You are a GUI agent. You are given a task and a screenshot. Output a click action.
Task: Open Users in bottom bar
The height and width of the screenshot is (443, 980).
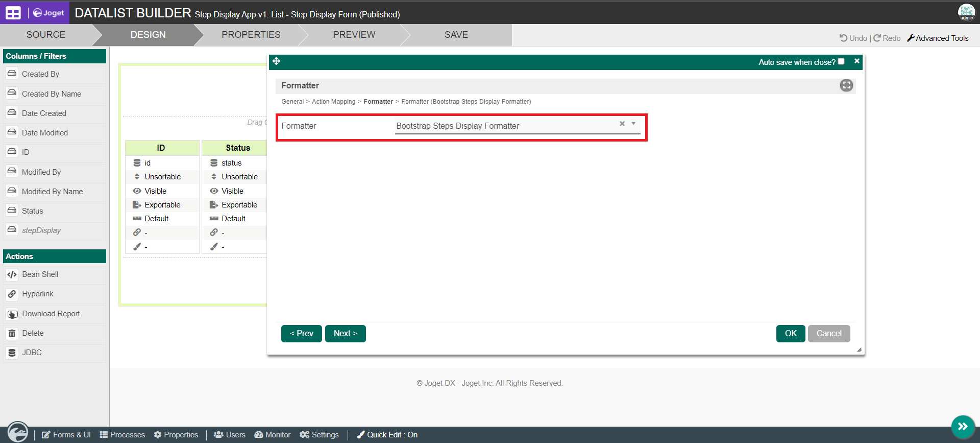point(230,435)
